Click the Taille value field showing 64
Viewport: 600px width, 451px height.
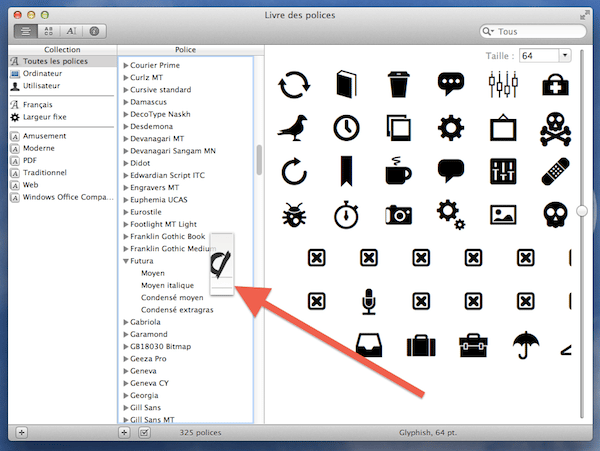[x=539, y=56]
